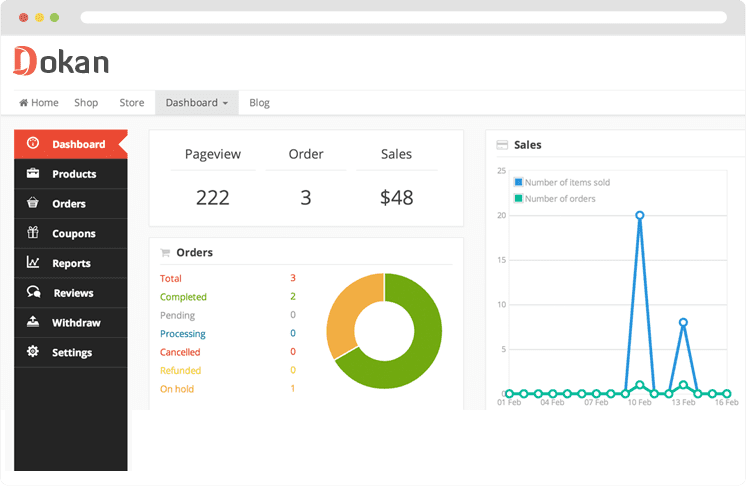Click the Reviews speech bubble icon
Screen dimensions: 746x486
coord(33,293)
